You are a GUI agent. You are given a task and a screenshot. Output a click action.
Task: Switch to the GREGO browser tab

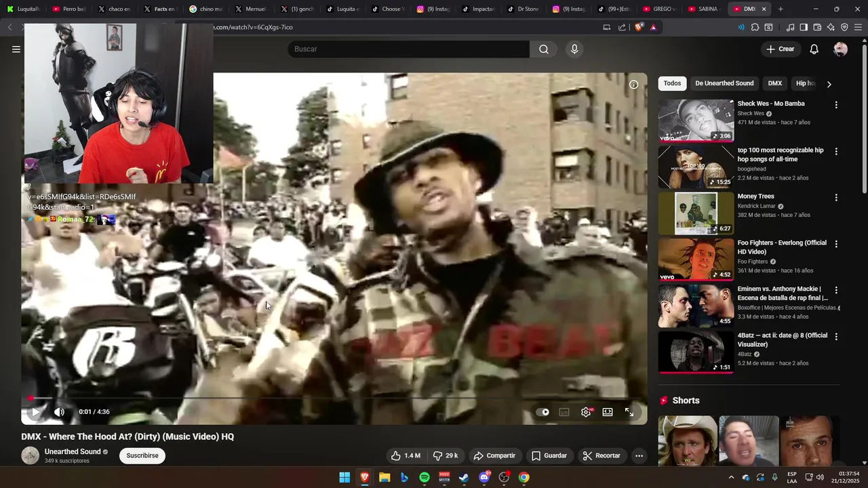pos(658,9)
